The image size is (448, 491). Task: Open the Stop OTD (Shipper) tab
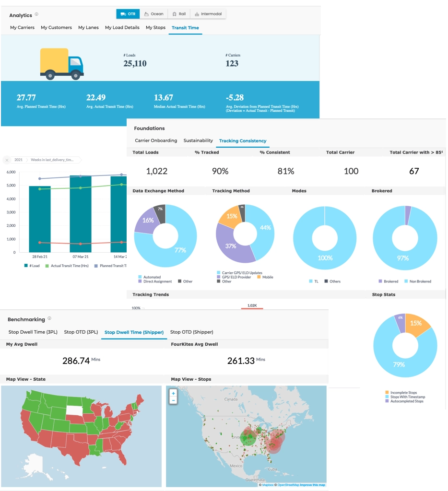pos(191,332)
